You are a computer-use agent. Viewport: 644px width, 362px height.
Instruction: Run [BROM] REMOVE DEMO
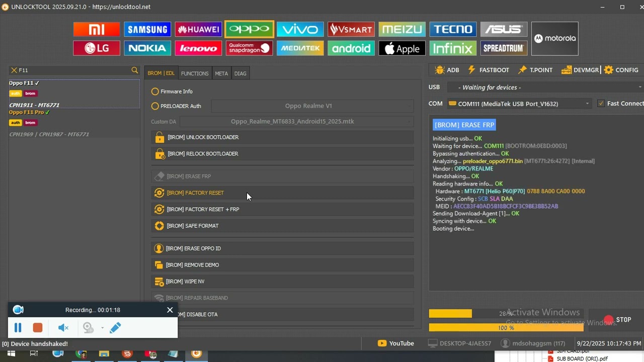(282, 265)
